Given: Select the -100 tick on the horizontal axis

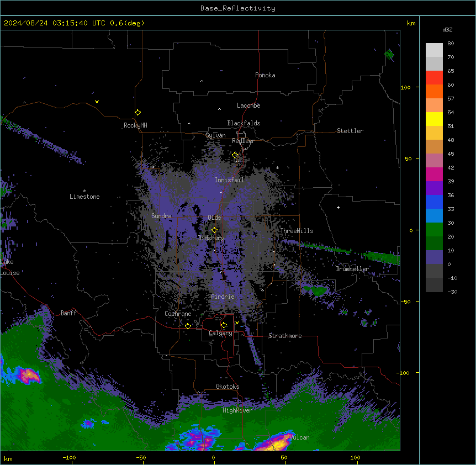Looking at the screenshot, I should [69, 457].
